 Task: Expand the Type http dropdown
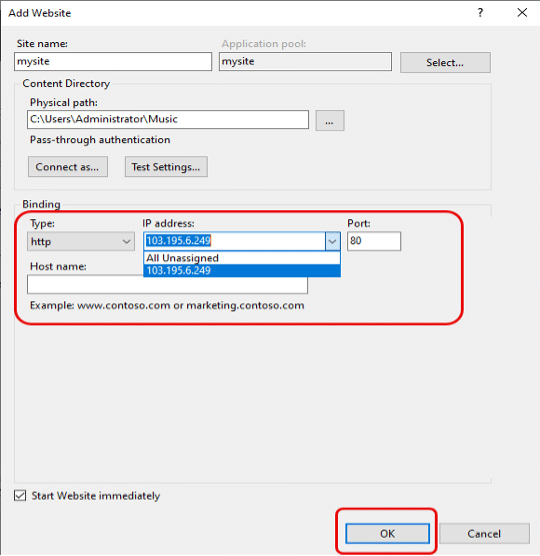[81, 241]
